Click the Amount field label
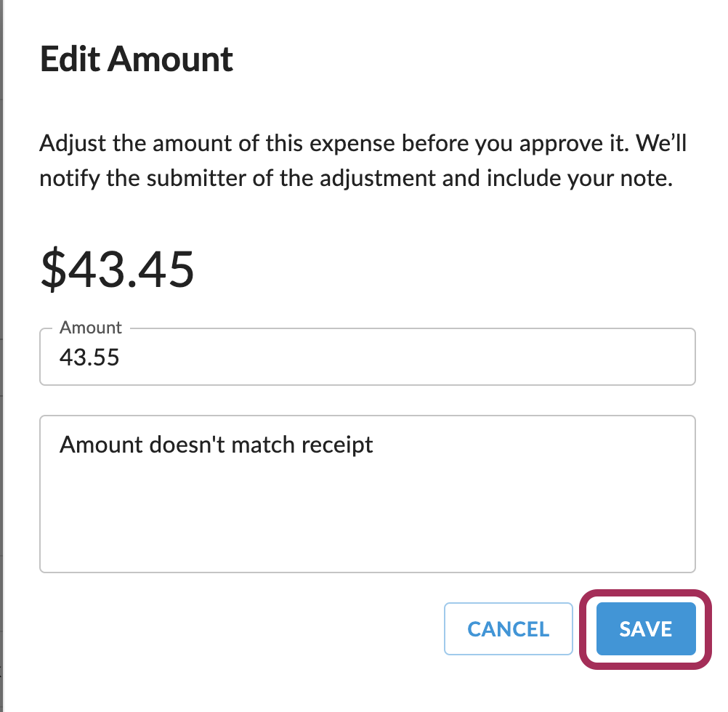 (x=90, y=328)
